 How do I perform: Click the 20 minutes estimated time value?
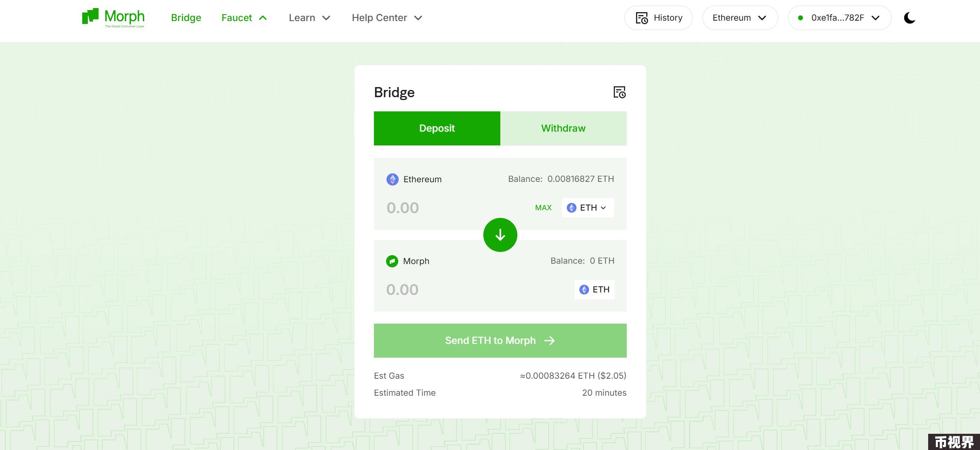pyautogui.click(x=604, y=393)
